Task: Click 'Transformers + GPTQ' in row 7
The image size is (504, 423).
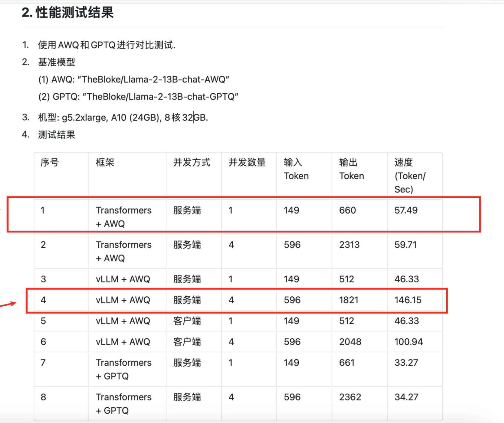Action: click(124, 369)
